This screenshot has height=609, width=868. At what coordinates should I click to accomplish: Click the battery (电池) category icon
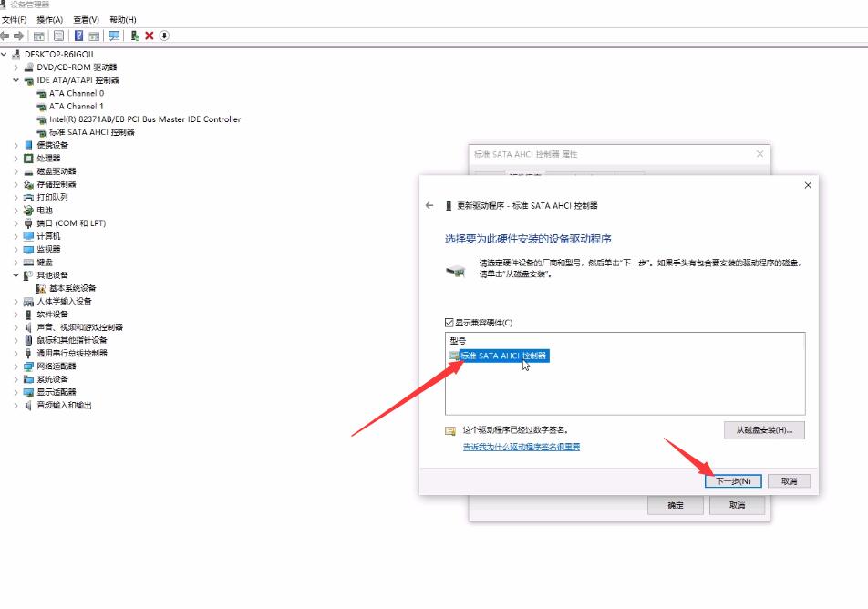tap(29, 211)
